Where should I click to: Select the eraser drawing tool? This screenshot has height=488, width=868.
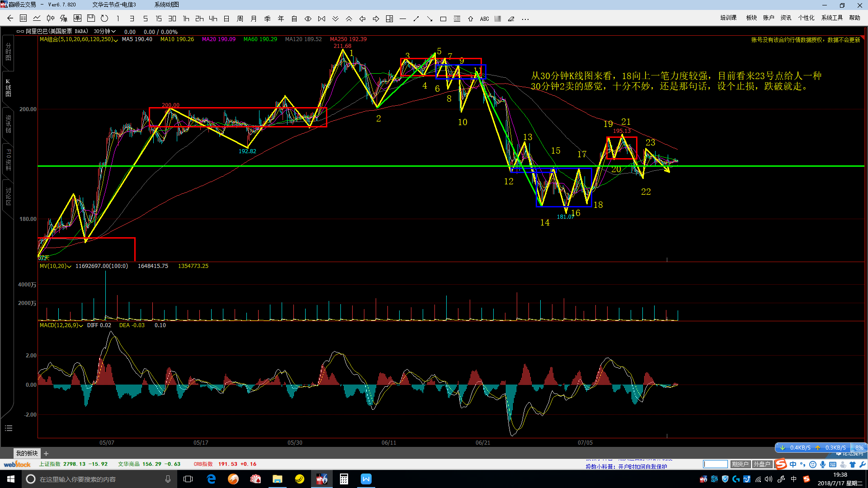(511, 19)
